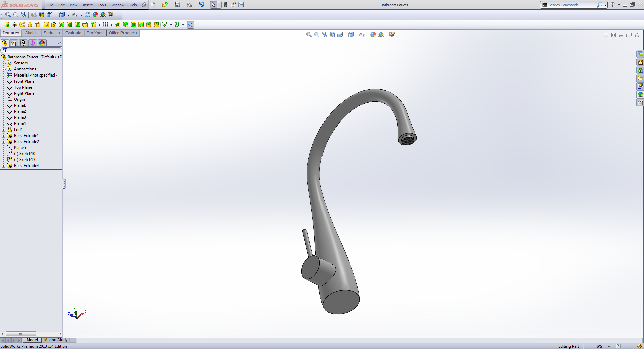
Task: Expand the Annotations folder node
Action: 4,69
